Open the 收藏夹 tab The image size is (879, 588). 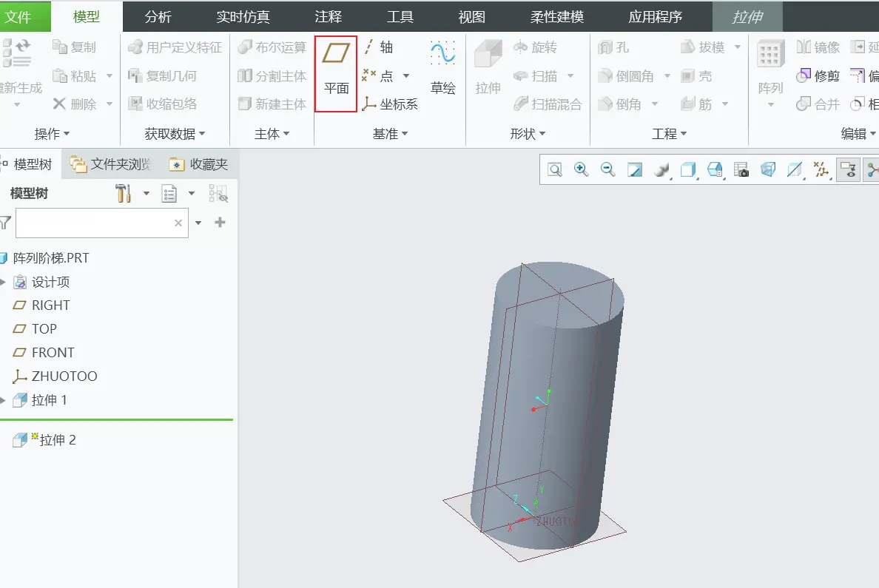[x=200, y=164]
